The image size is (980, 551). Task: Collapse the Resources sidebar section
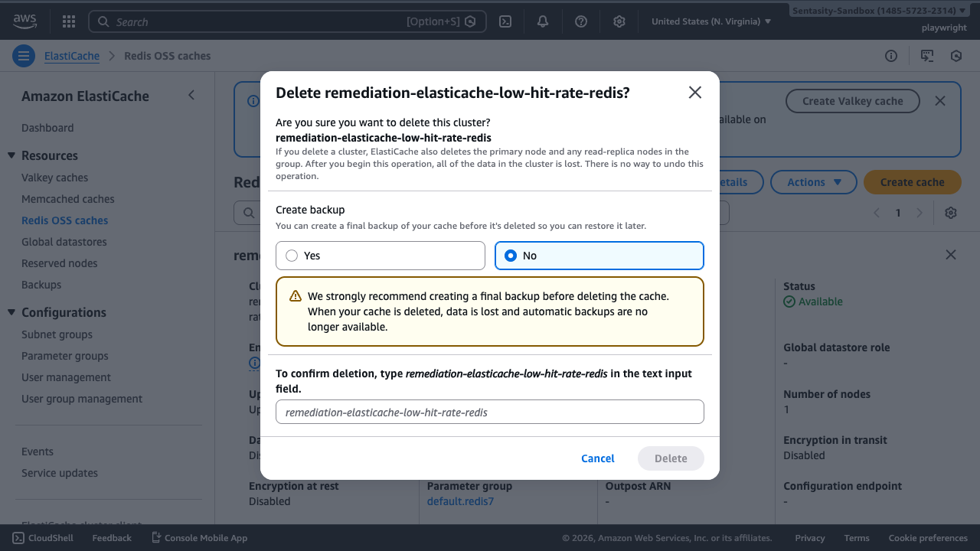click(11, 155)
